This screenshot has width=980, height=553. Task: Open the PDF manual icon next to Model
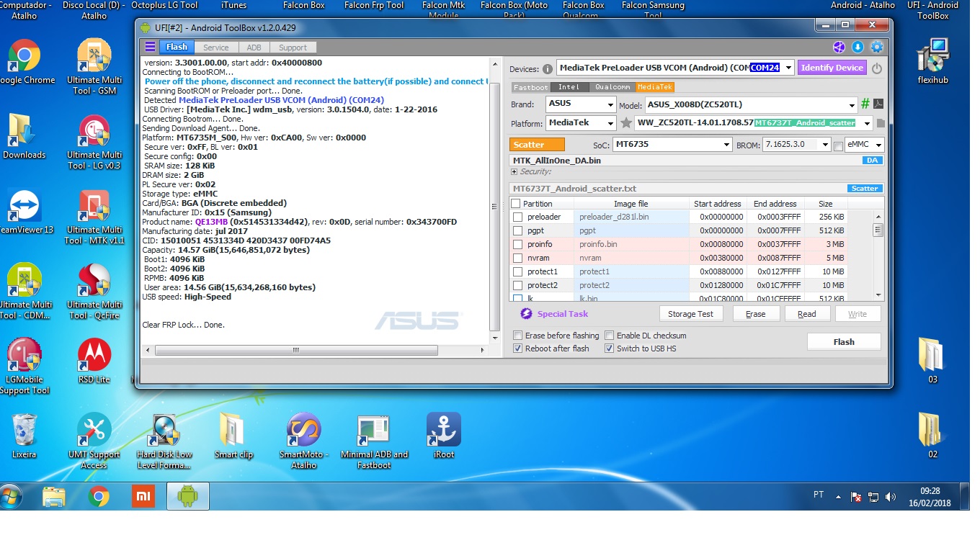878,104
